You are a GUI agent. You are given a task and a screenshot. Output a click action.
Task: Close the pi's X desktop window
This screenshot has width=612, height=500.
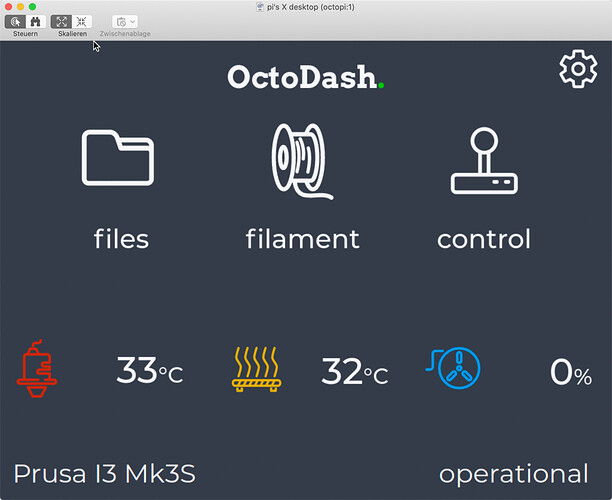point(9,7)
